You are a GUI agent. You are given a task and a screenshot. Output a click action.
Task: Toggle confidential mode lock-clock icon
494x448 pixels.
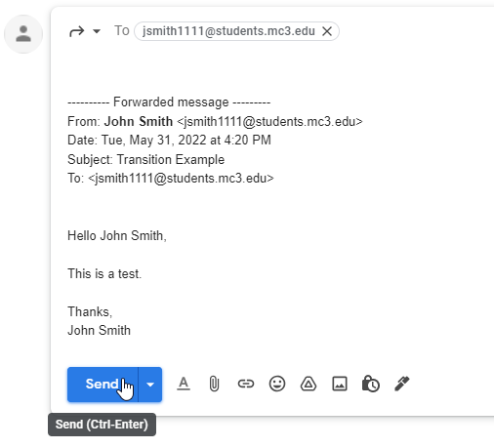pos(371,384)
